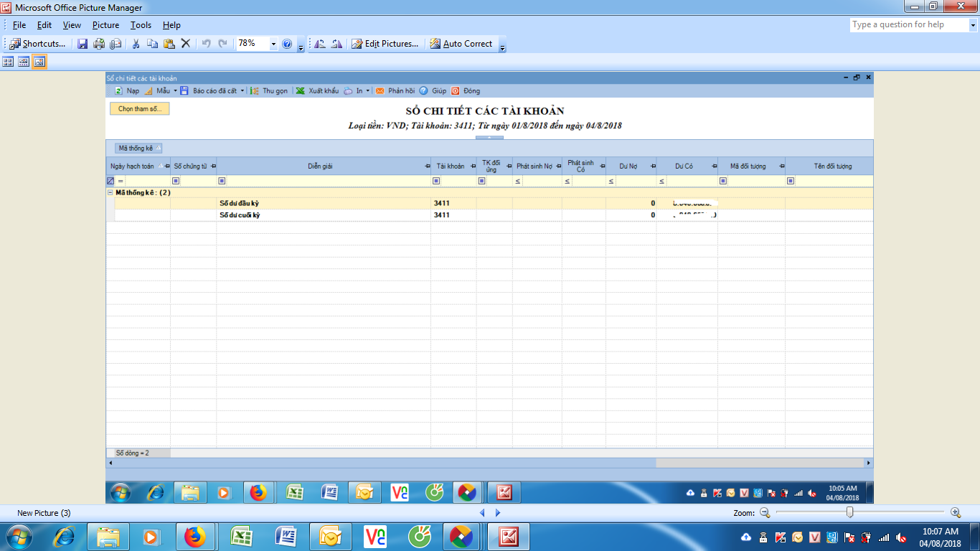
Task: Open Word from the bottom taskbar
Action: [286, 537]
